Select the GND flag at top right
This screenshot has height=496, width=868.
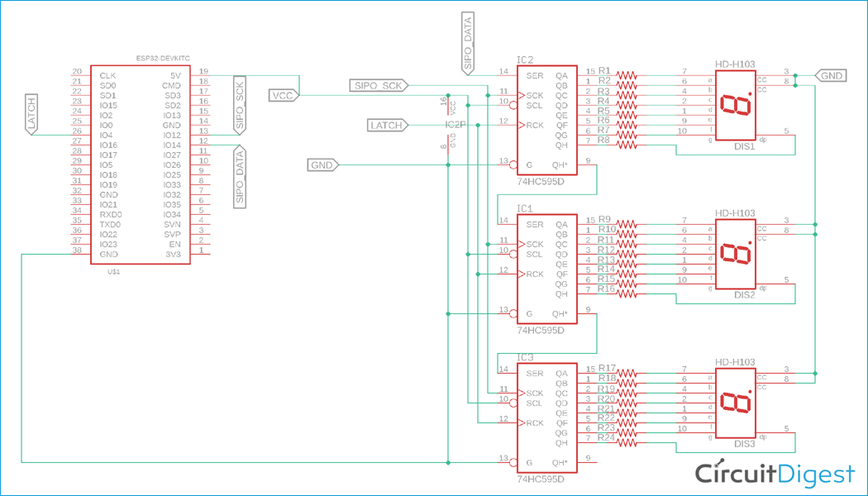(831, 74)
